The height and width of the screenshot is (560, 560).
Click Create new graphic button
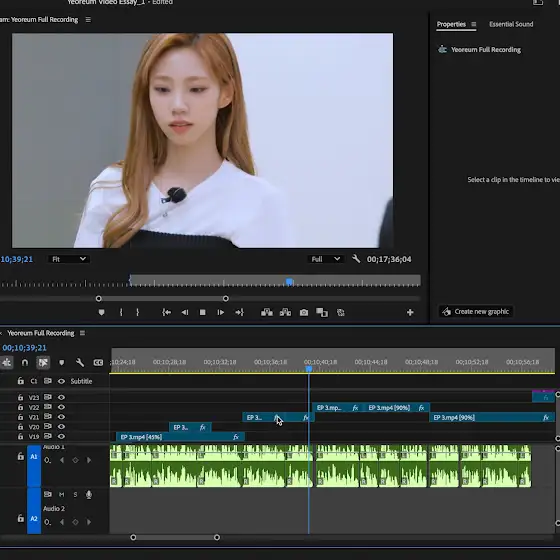point(476,311)
